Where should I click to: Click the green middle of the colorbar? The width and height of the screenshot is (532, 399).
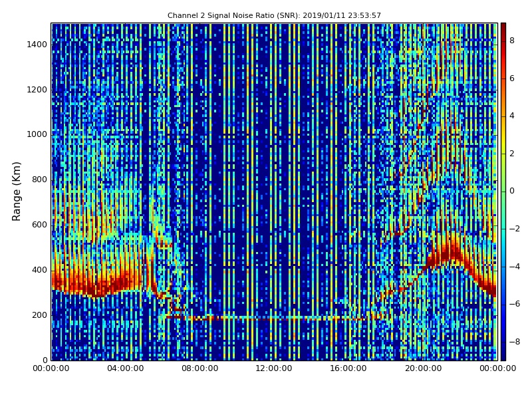pyautogui.click(x=503, y=192)
